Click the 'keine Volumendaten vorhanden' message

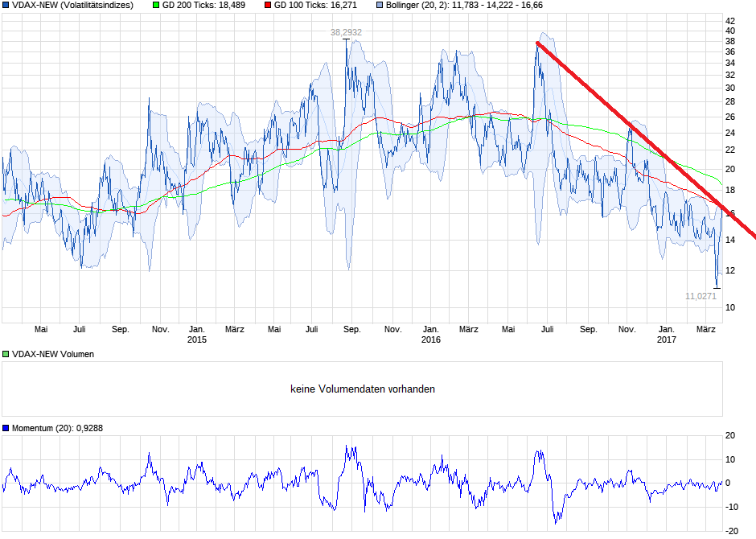pos(363,389)
